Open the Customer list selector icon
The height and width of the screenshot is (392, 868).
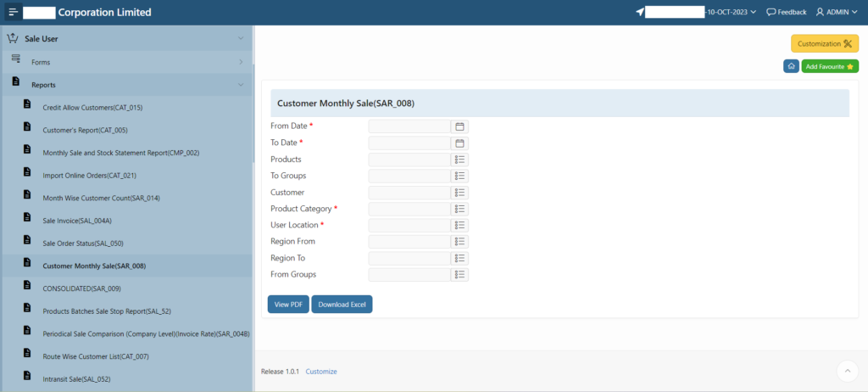[460, 193]
